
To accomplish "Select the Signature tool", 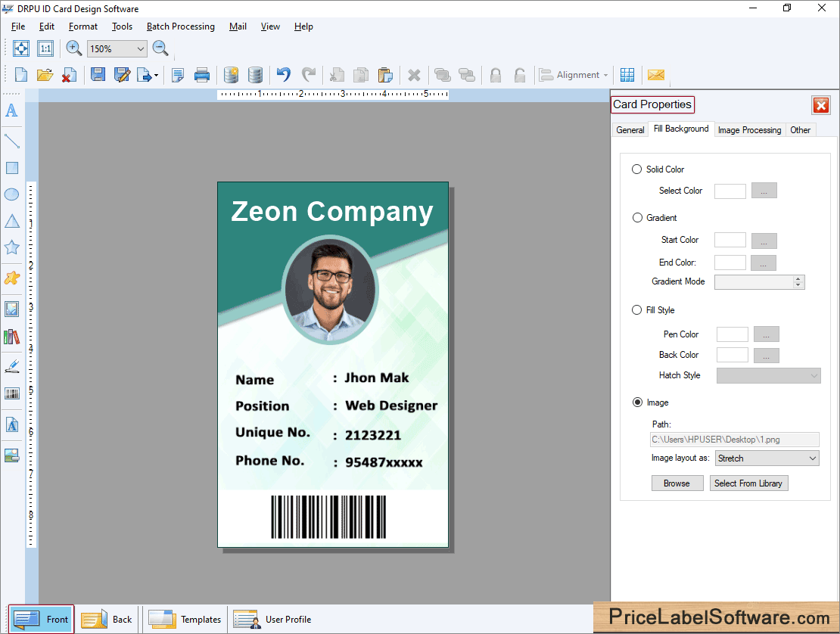I will (12, 365).
